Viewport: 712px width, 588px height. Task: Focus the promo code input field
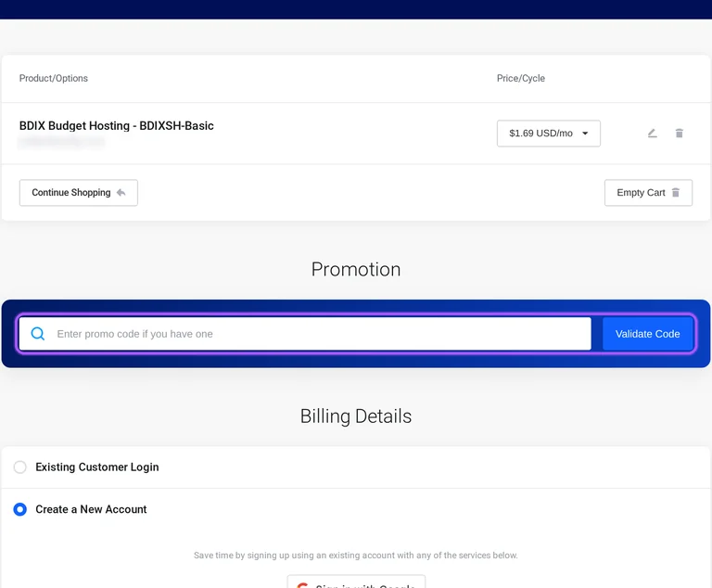coord(305,334)
